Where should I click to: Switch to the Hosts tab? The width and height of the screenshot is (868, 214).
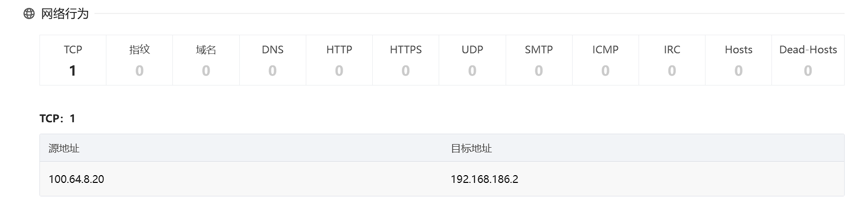738,60
